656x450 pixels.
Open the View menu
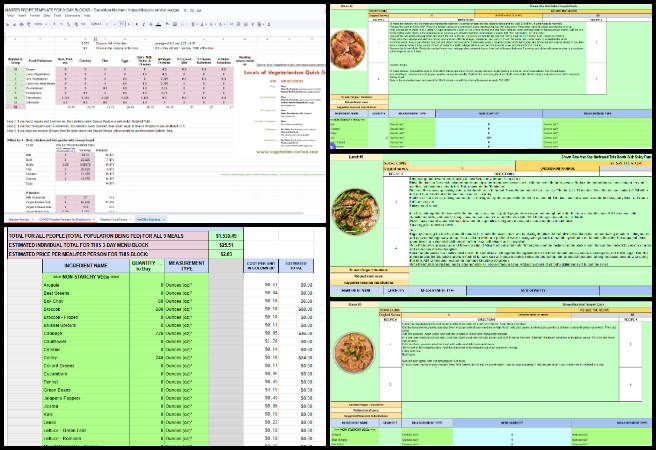coord(10,15)
